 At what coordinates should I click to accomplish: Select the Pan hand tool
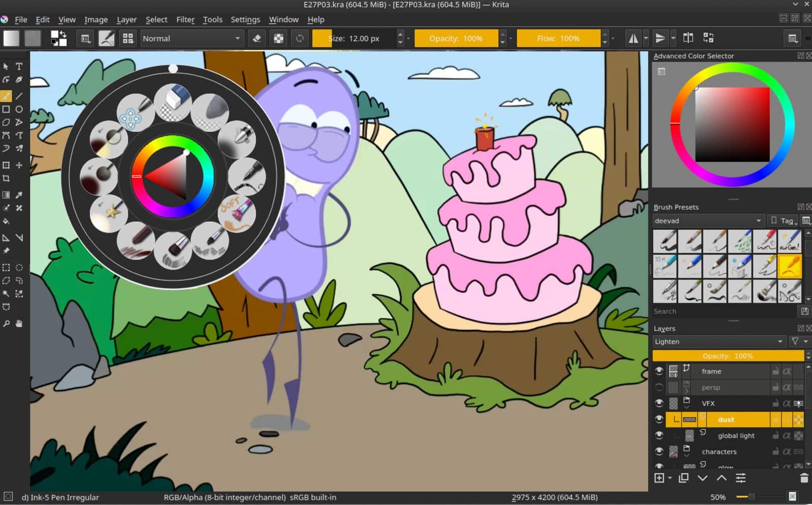(x=19, y=323)
